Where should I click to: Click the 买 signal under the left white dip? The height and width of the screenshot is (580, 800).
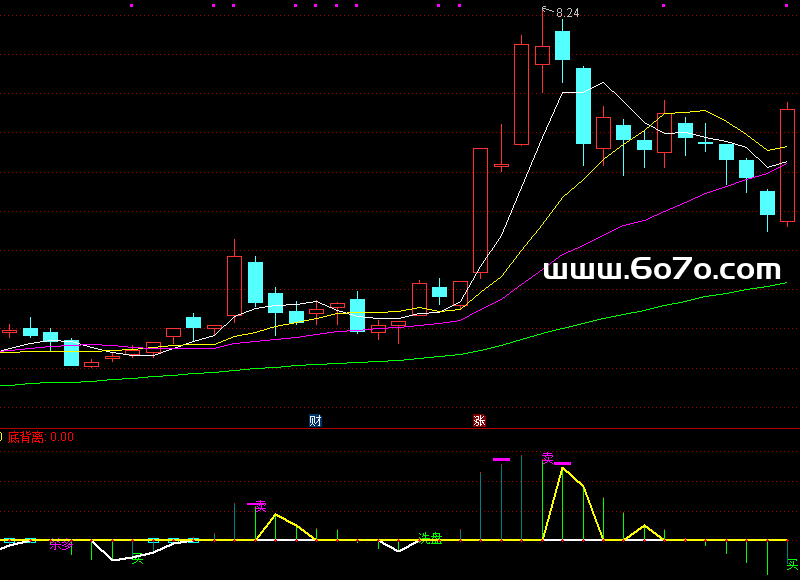coord(138,558)
